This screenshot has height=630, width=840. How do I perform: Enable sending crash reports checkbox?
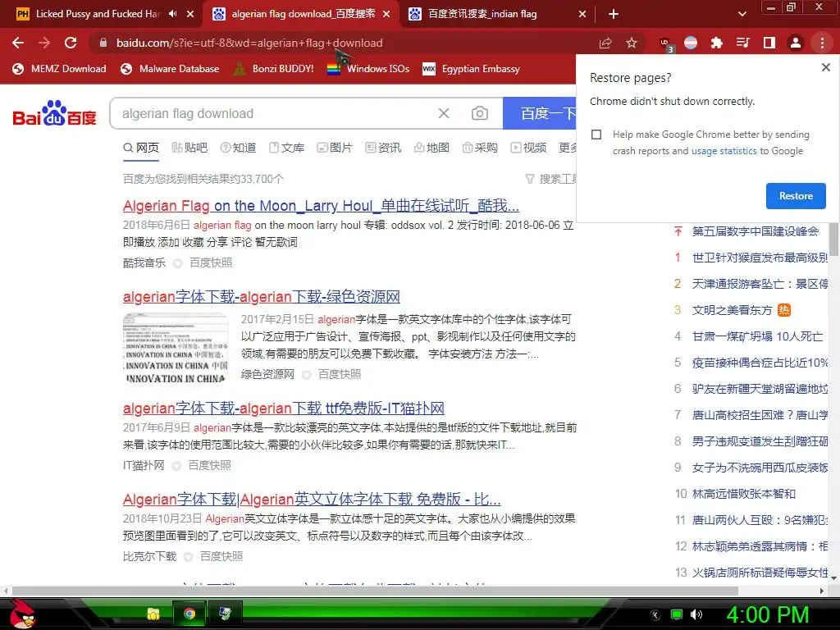[x=596, y=135]
